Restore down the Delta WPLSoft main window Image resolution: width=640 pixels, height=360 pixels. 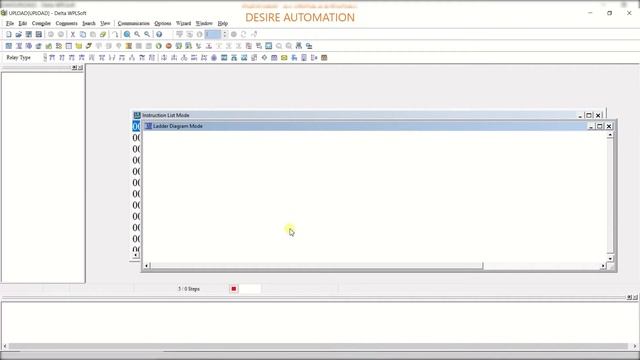click(x=609, y=13)
